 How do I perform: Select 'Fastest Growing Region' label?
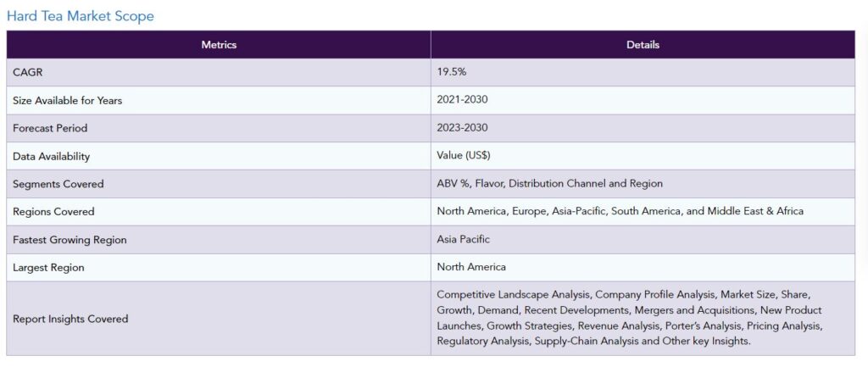pos(70,240)
